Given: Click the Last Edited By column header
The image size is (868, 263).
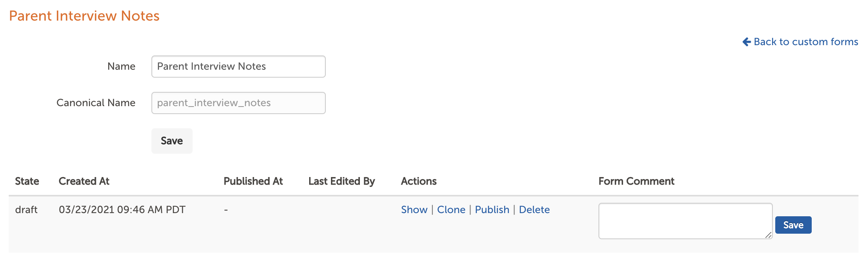Looking at the screenshot, I should [342, 181].
